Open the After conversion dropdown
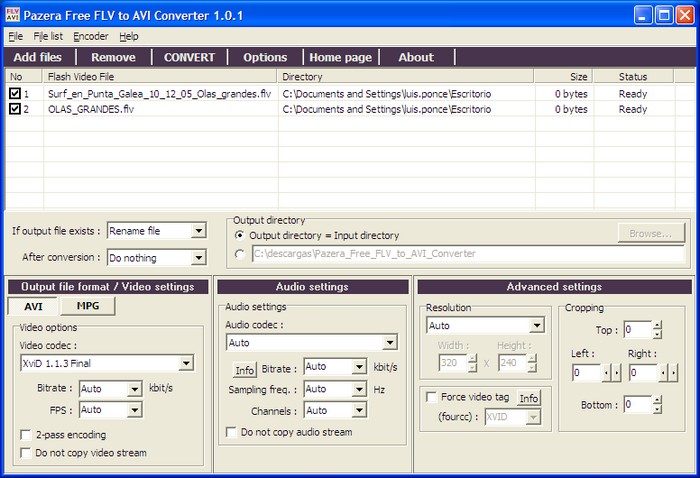 tap(198, 257)
